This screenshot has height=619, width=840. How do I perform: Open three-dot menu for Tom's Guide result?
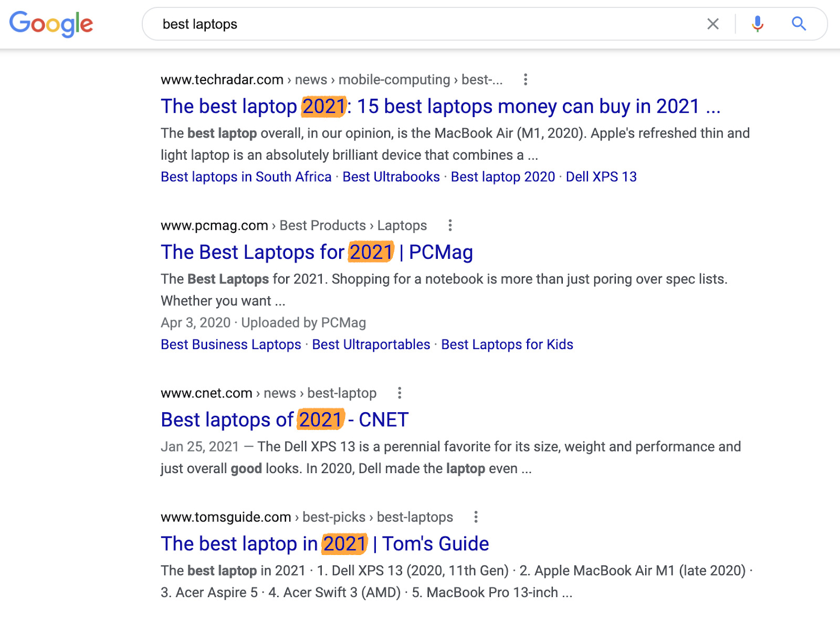coord(476,517)
